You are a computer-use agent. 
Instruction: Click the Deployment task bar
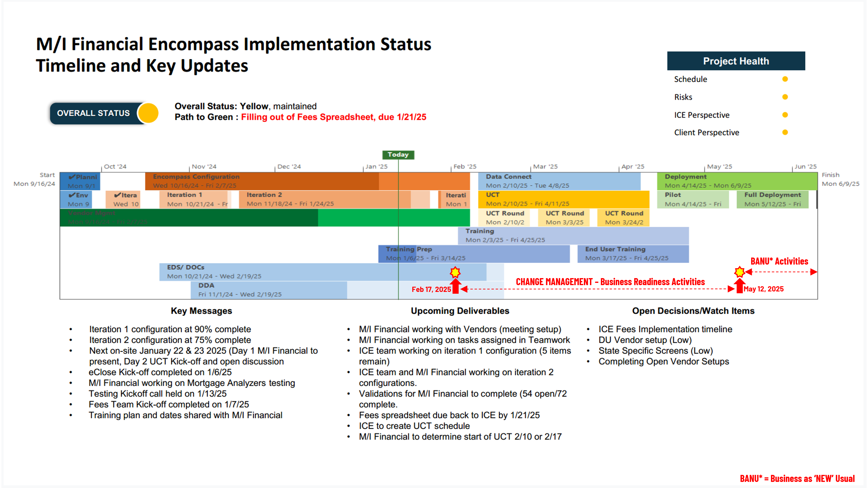click(x=737, y=181)
